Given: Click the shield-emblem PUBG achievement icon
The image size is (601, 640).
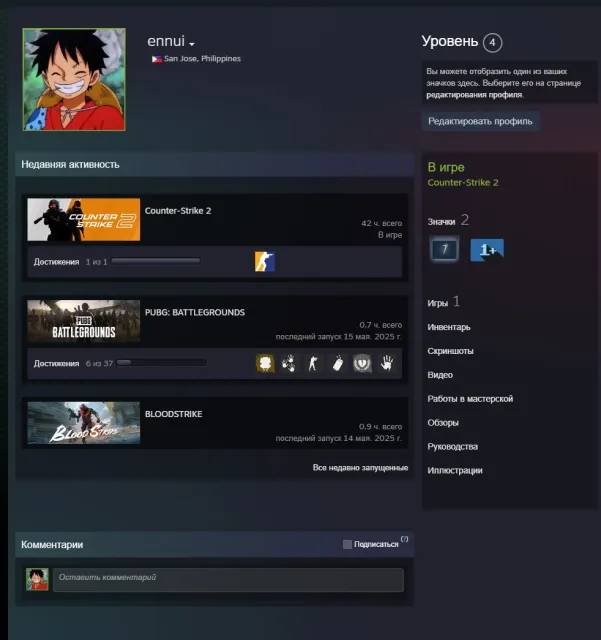Looking at the screenshot, I should 362,363.
